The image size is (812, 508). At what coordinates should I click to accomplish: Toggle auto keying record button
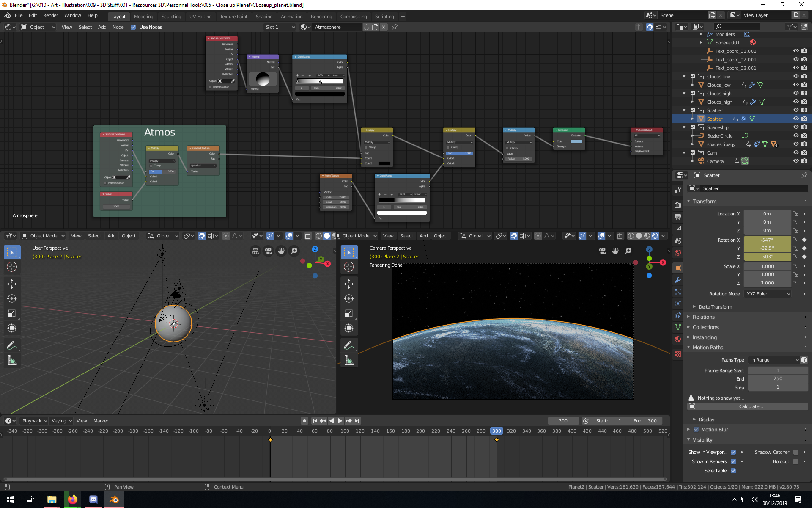pyautogui.click(x=304, y=421)
